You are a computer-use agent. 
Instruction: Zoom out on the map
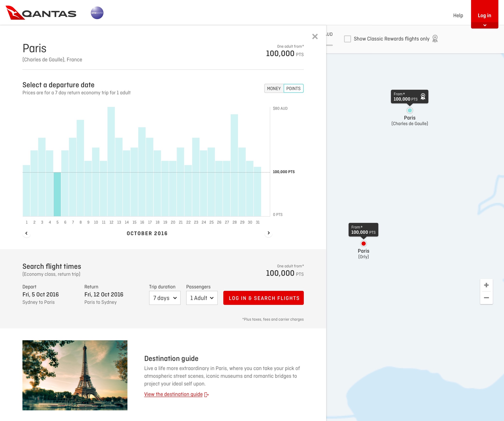486,298
